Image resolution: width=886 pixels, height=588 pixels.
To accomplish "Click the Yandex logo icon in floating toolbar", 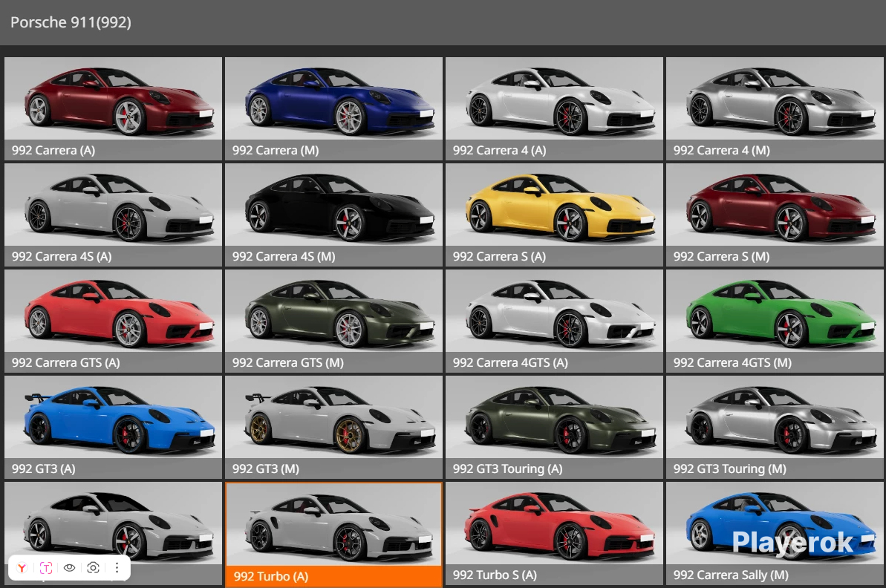I will 23,568.
